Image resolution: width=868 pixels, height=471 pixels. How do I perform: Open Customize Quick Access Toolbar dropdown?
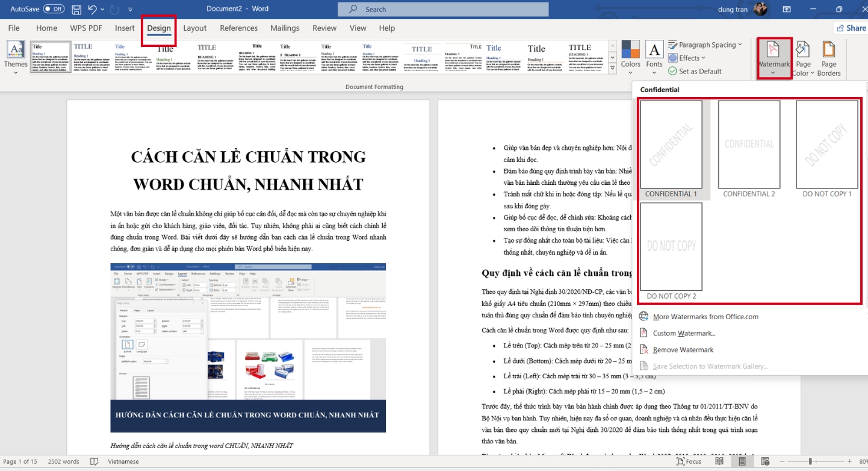click(x=131, y=10)
